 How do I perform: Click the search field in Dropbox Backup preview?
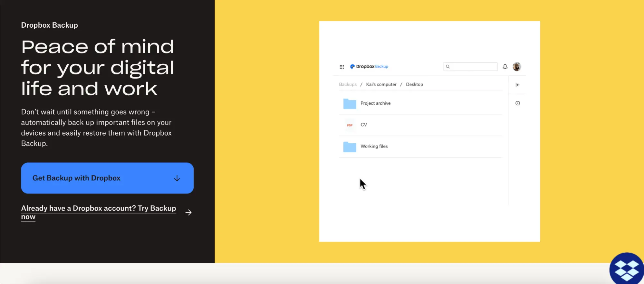point(470,67)
